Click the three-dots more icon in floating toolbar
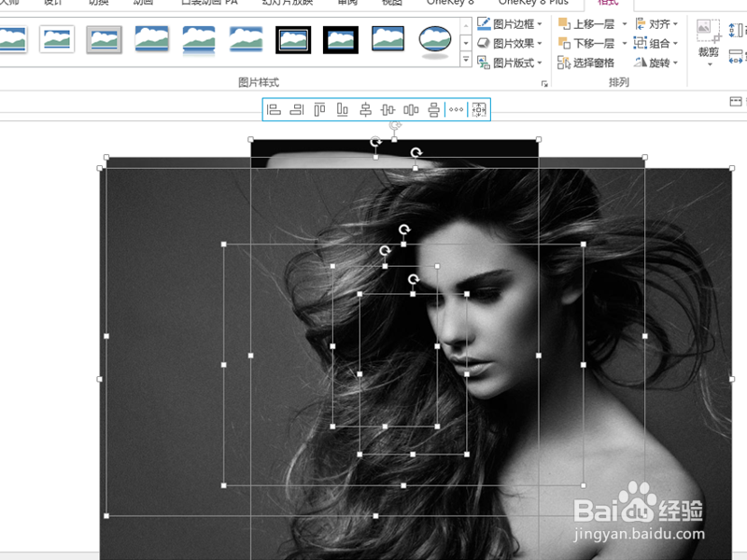The image size is (747, 560). coord(456,110)
